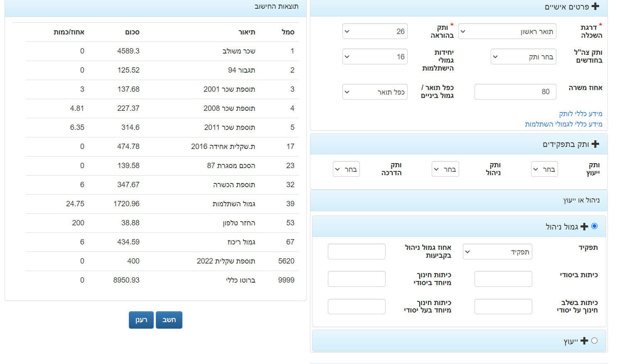
Task: Click the amount 1720.96 in the results
Action: tap(127, 204)
